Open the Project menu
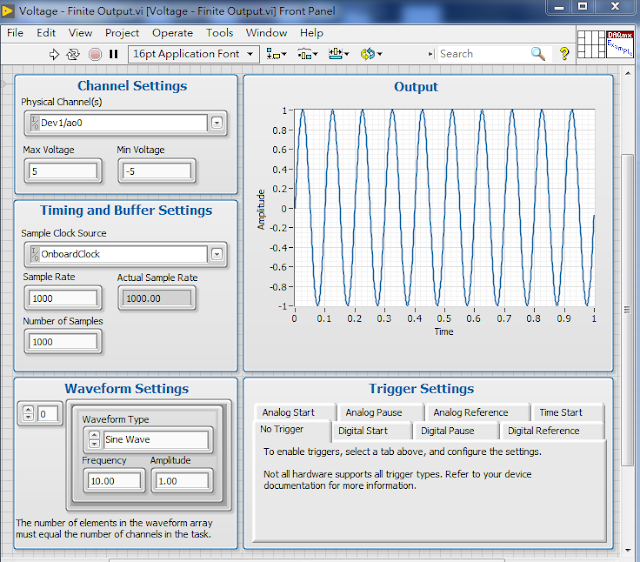Image resolution: width=640 pixels, height=562 pixels. tap(122, 33)
